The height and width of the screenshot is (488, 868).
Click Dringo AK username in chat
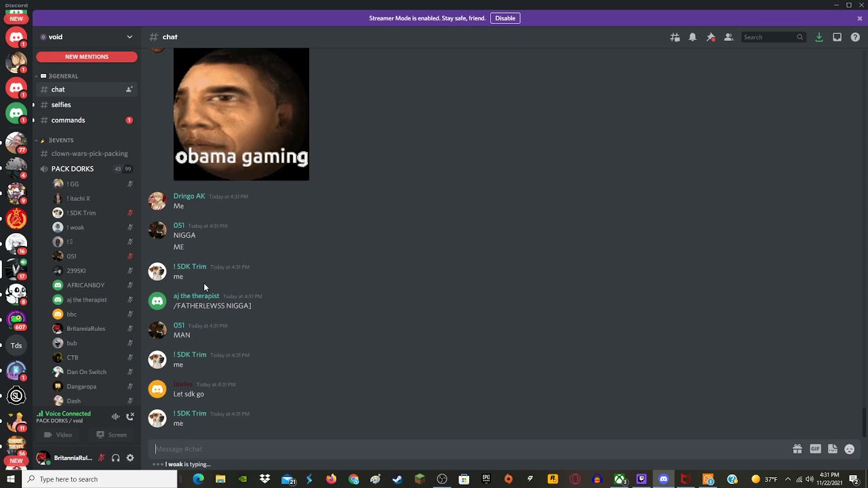tap(189, 196)
